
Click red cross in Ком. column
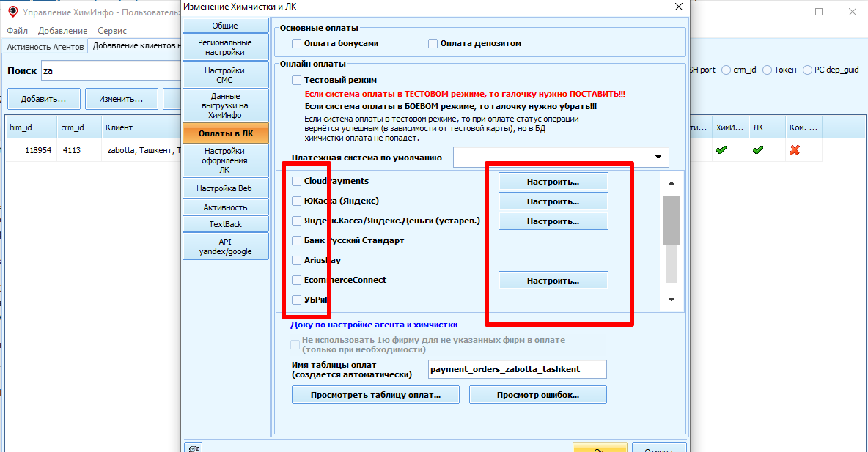coord(794,149)
